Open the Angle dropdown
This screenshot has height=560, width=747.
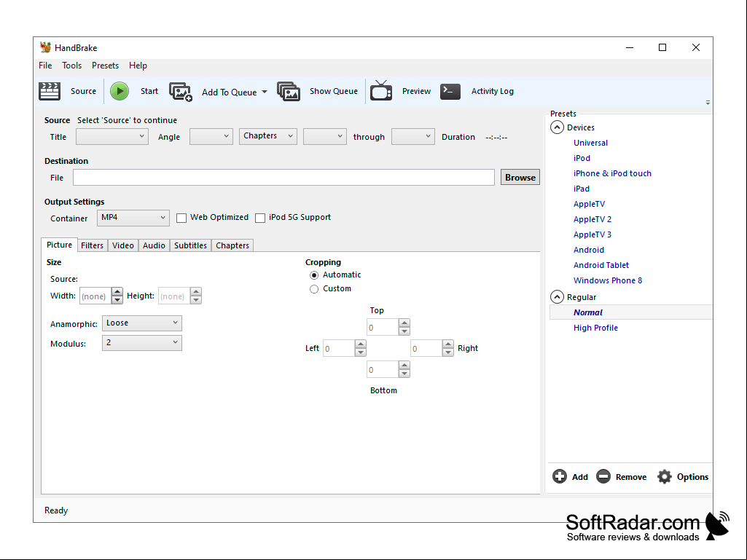211,136
